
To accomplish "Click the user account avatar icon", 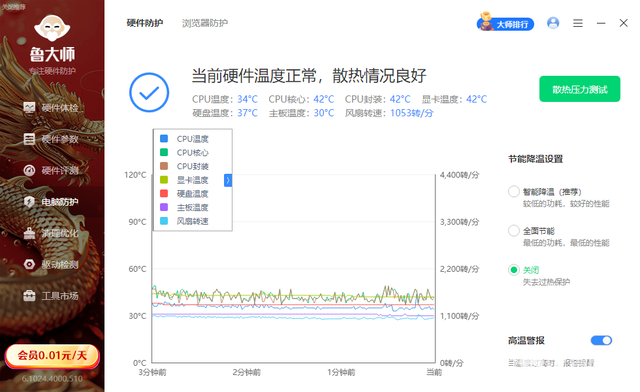I will 553,23.
